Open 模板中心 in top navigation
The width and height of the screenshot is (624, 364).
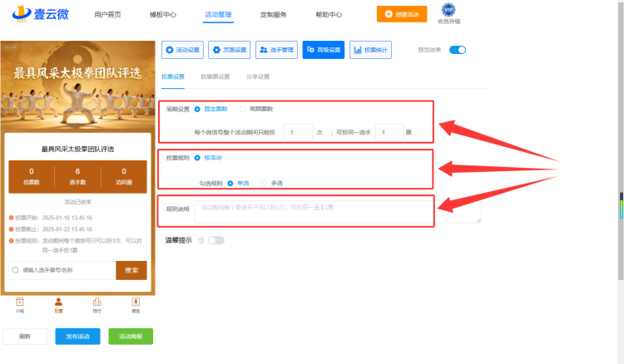tap(163, 15)
